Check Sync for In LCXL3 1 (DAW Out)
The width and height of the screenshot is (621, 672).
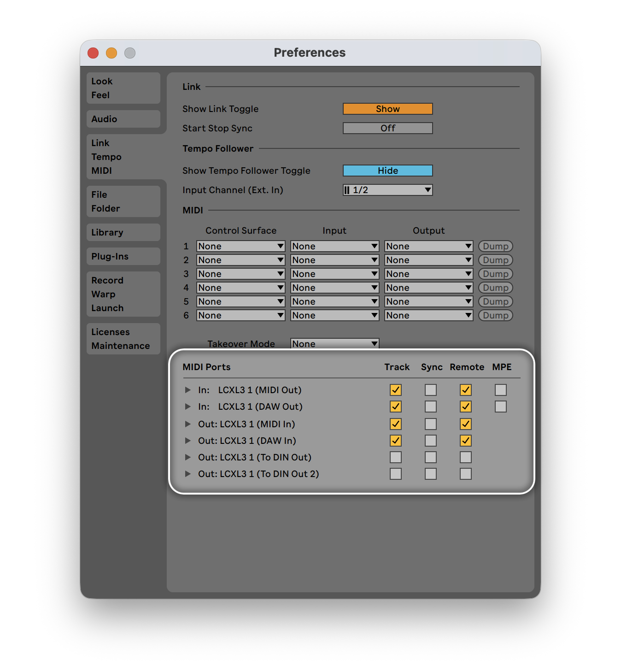tap(431, 407)
